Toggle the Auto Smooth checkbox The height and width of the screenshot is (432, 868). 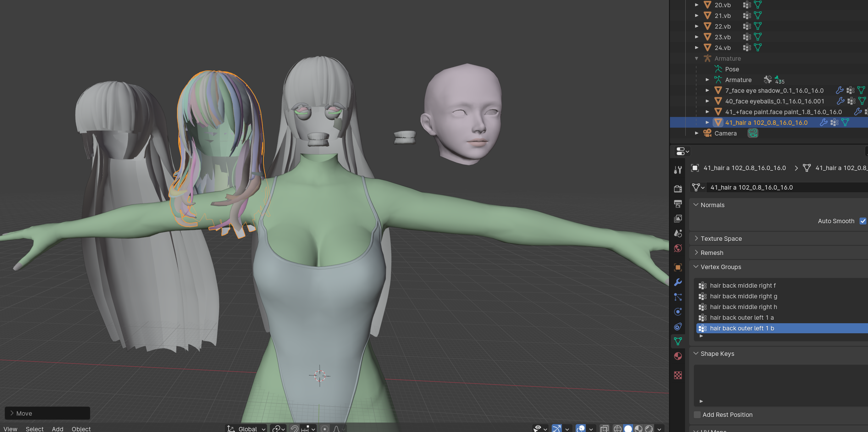[x=862, y=221]
